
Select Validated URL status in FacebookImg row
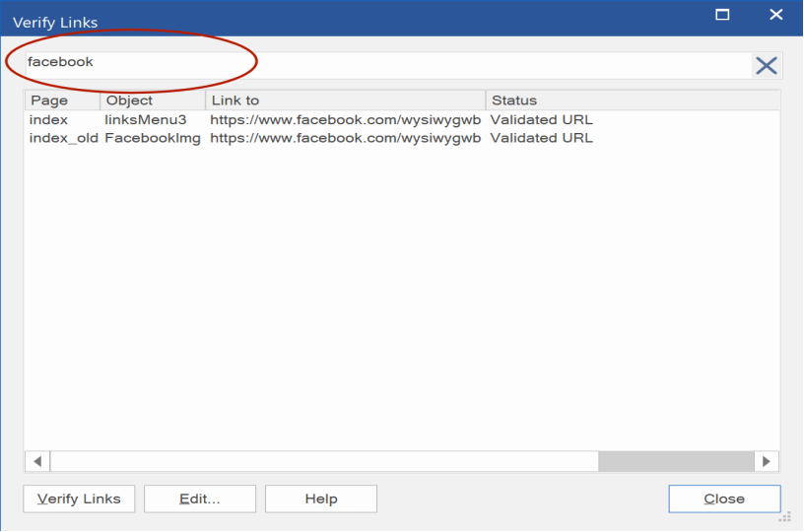coord(542,138)
